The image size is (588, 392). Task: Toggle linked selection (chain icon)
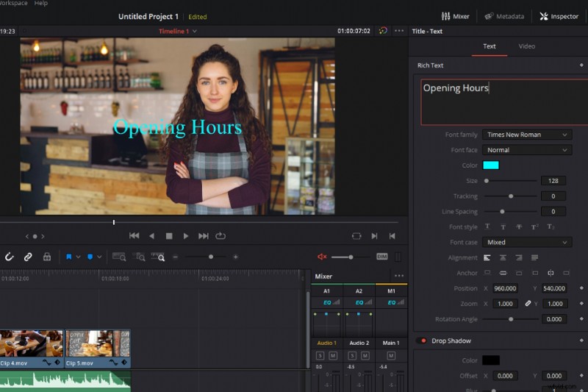(x=28, y=257)
